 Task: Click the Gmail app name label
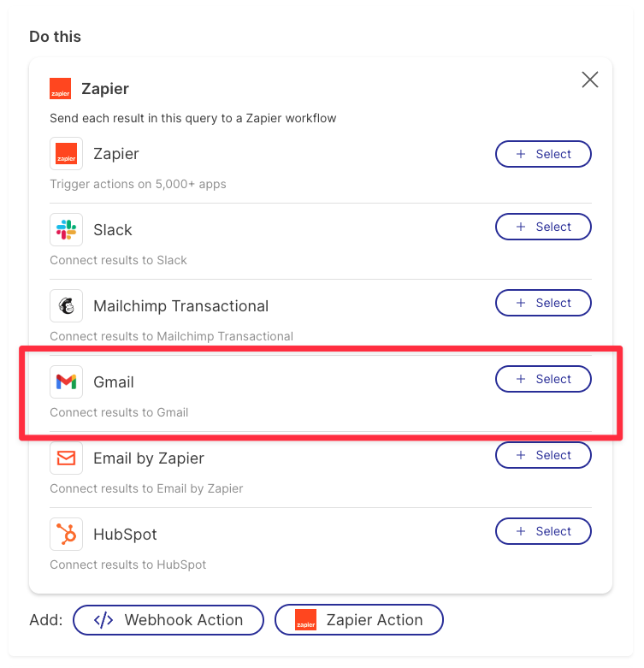[x=114, y=382]
